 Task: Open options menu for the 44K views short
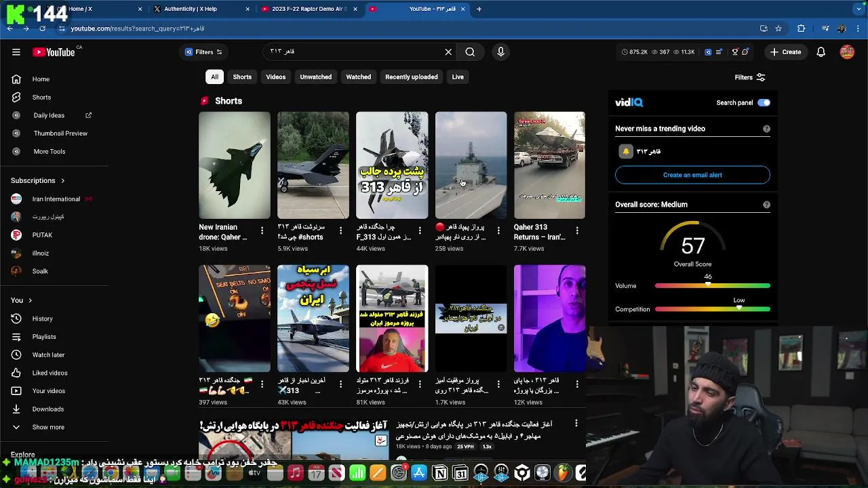(x=420, y=231)
